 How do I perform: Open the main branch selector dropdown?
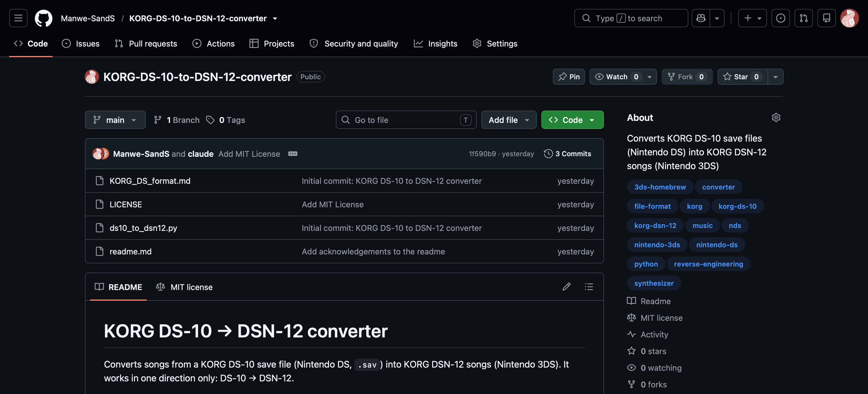pyautogui.click(x=115, y=120)
